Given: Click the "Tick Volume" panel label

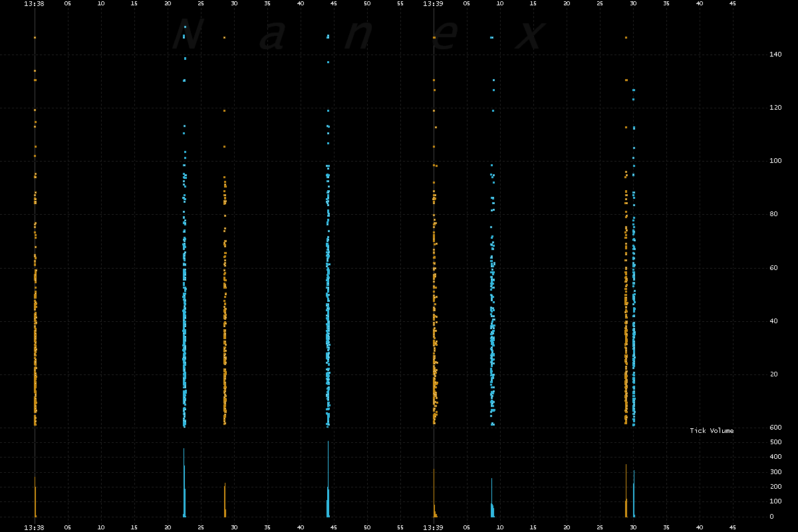Looking at the screenshot, I should point(712,431).
